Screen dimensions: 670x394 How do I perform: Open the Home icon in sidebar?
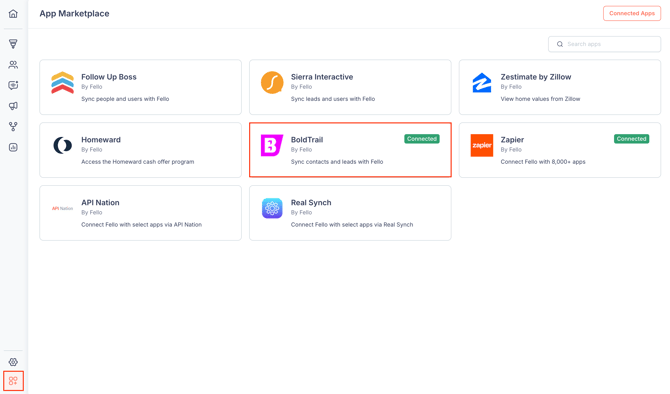point(13,14)
